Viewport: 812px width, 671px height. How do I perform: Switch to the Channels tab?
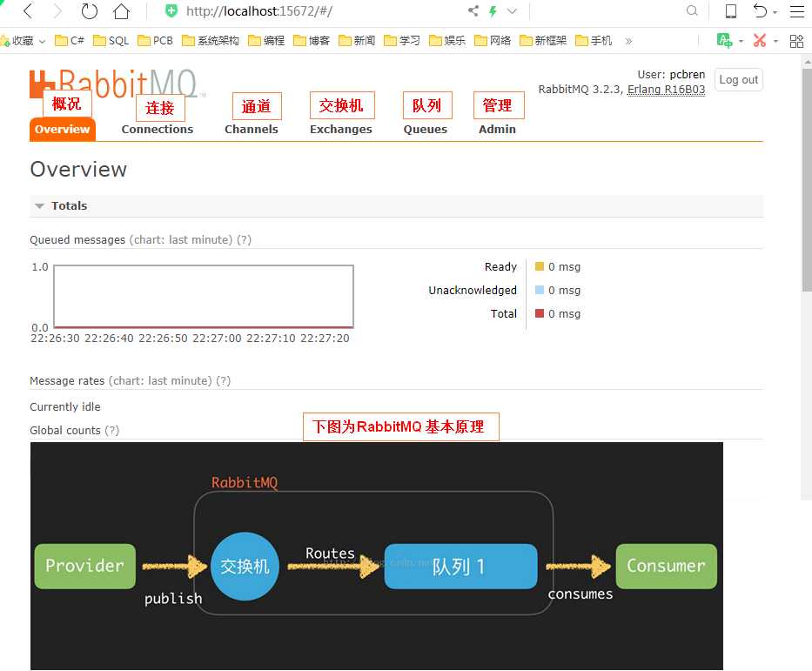click(252, 130)
